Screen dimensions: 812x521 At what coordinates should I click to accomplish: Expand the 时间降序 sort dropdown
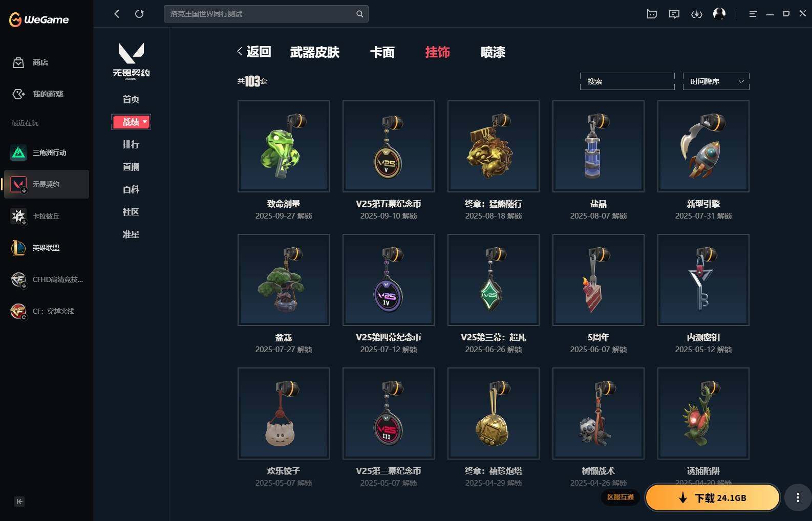[716, 81]
